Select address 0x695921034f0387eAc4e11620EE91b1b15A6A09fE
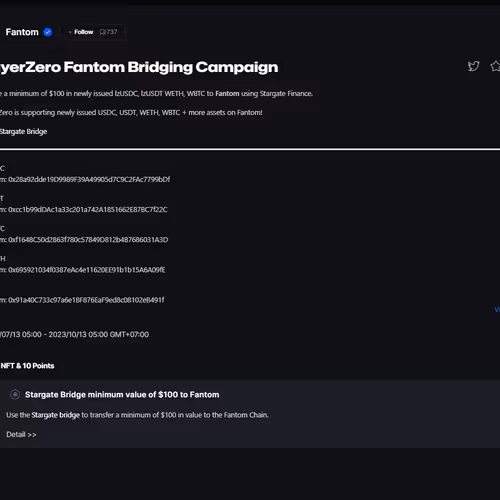Viewport: 500px width, 500px height. [87, 270]
